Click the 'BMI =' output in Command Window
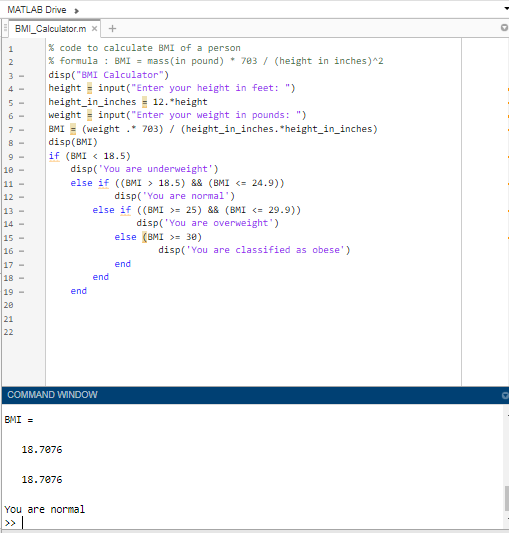The height and width of the screenshot is (533, 509). point(19,420)
